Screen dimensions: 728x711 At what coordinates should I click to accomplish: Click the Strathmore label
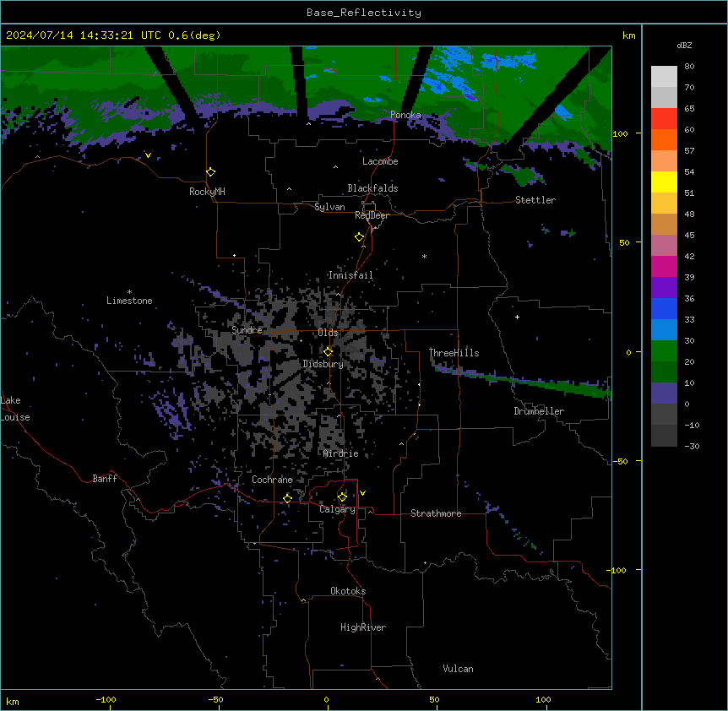point(436,513)
